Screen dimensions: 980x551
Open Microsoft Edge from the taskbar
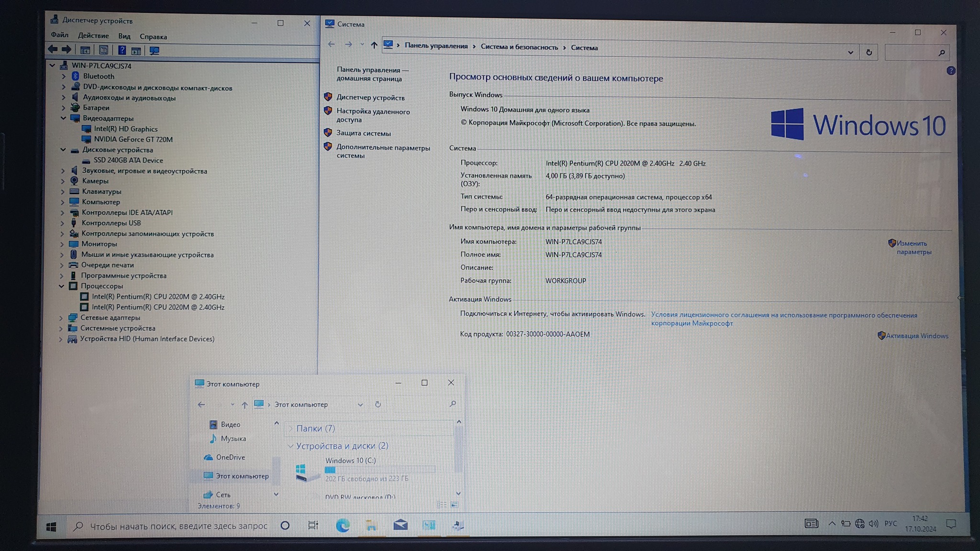(343, 525)
